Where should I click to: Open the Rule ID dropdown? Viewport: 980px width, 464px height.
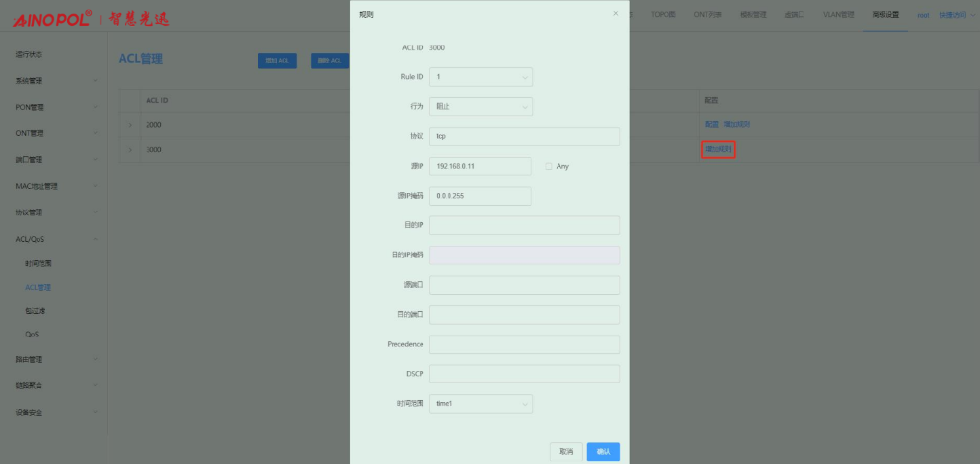480,77
